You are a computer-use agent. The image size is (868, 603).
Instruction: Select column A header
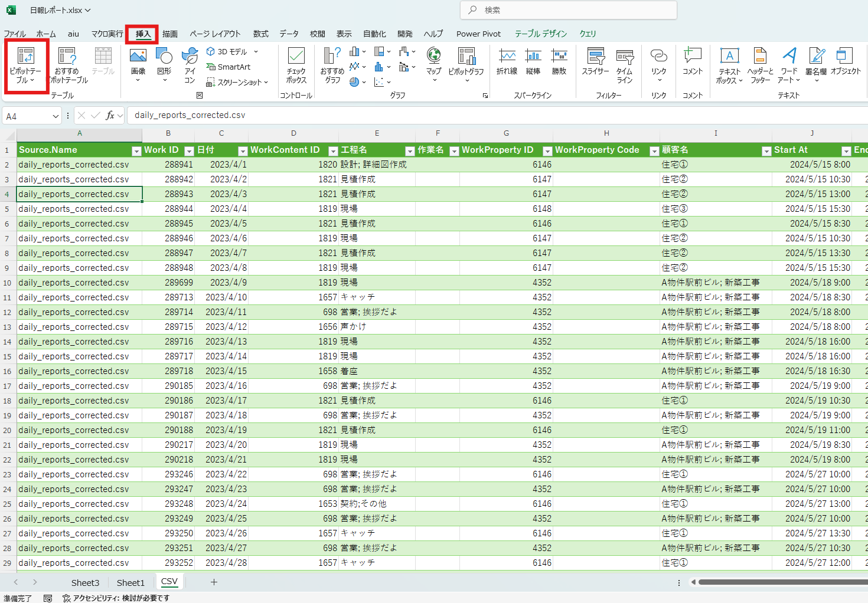point(80,133)
